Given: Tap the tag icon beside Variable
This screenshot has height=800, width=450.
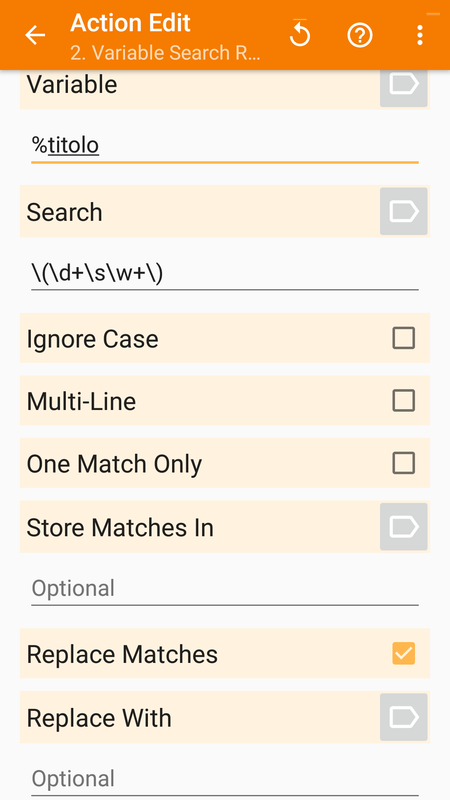Looking at the screenshot, I should [x=404, y=85].
